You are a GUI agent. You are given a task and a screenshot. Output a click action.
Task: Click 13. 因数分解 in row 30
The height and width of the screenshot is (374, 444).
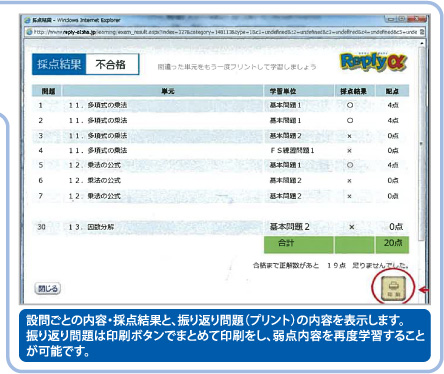pos(91,227)
